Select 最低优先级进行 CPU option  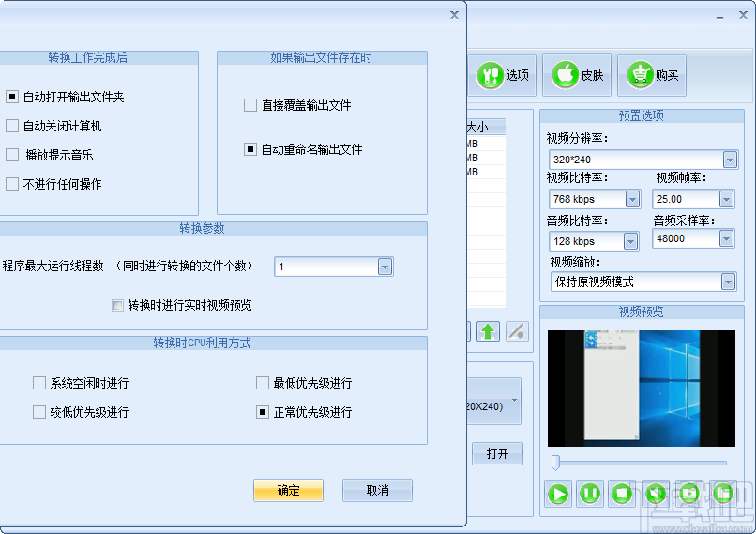pyautogui.click(x=263, y=383)
